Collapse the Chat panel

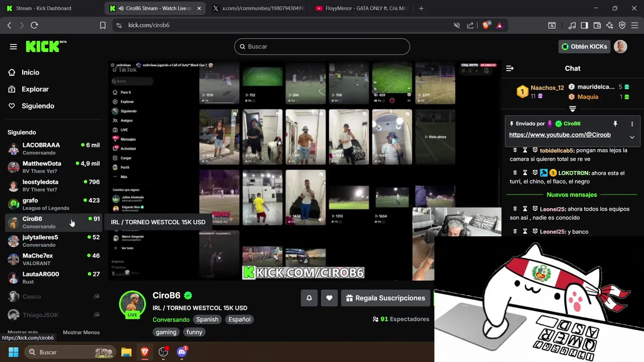pos(510,68)
